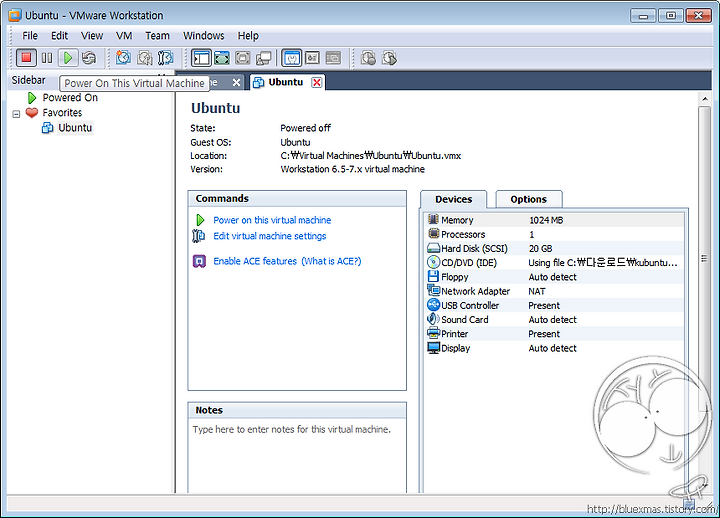Close the Home tab with white X
Viewport: 720px width, 518px height.
point(236,83)
